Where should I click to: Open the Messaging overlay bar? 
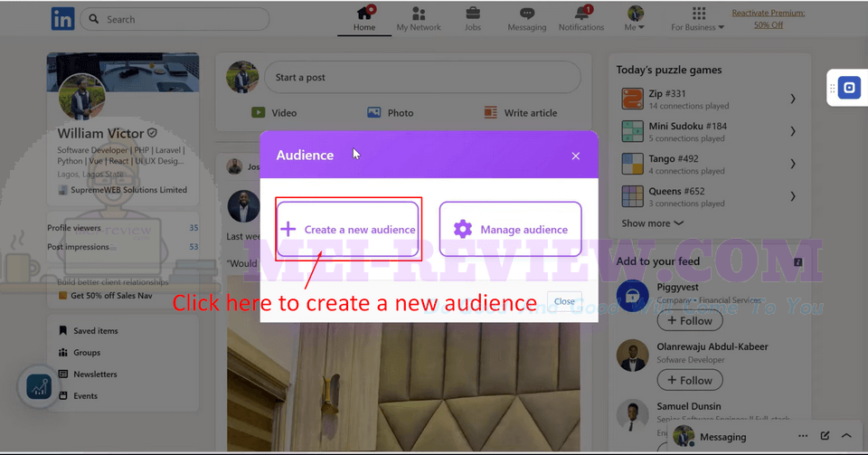coord(765,437)
